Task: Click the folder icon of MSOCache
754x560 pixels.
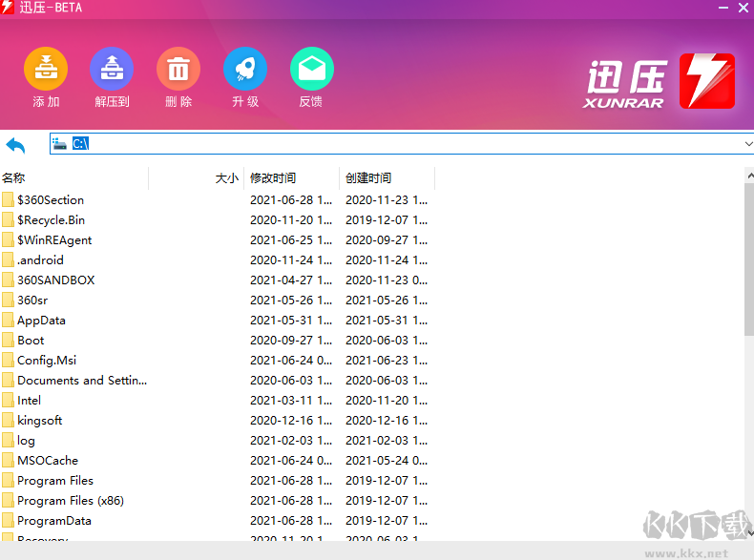Action: (x=8, y=461)
